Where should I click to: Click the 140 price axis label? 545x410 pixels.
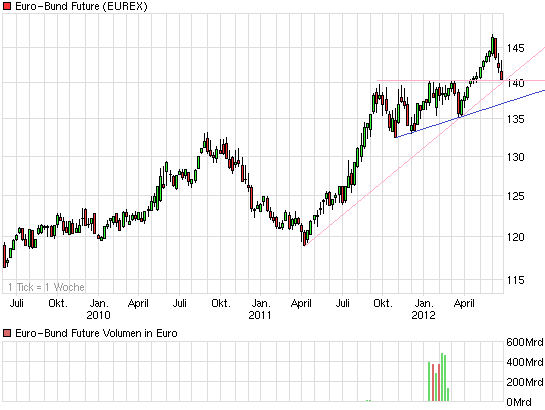(515, 83)
